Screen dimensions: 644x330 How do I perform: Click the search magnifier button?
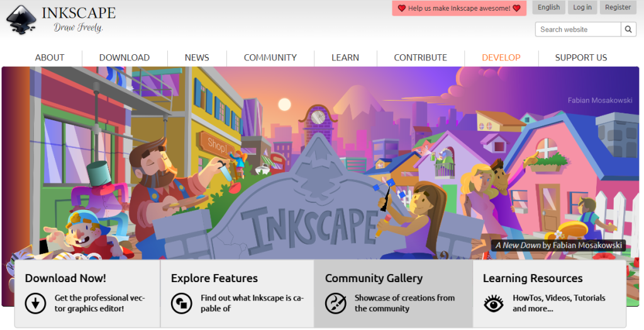pos(628,29)
